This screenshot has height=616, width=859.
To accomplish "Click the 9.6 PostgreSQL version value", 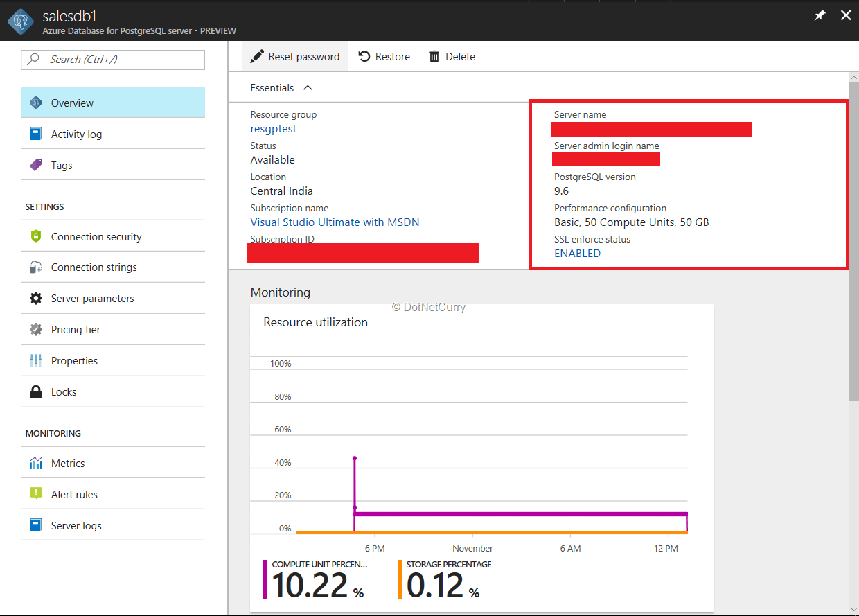I will pos(561,191).
